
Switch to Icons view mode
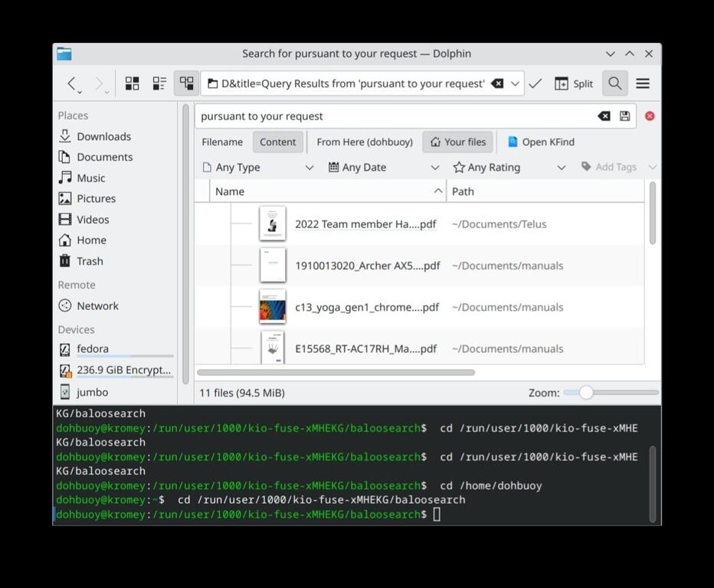(133, 83)
